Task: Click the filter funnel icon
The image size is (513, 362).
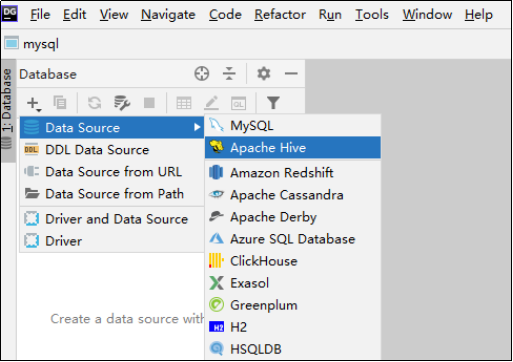Action: (273, 103)
